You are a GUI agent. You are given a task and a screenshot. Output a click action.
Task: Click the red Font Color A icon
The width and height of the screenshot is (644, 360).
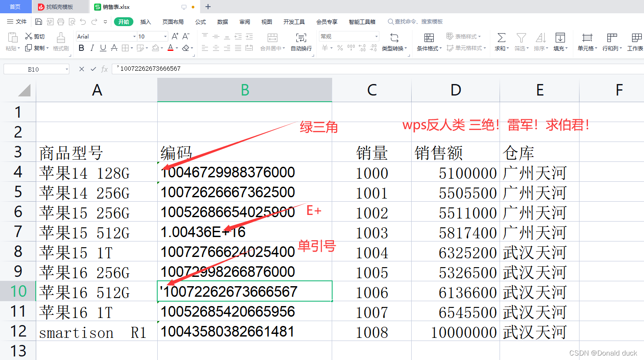tap(170, 48)
